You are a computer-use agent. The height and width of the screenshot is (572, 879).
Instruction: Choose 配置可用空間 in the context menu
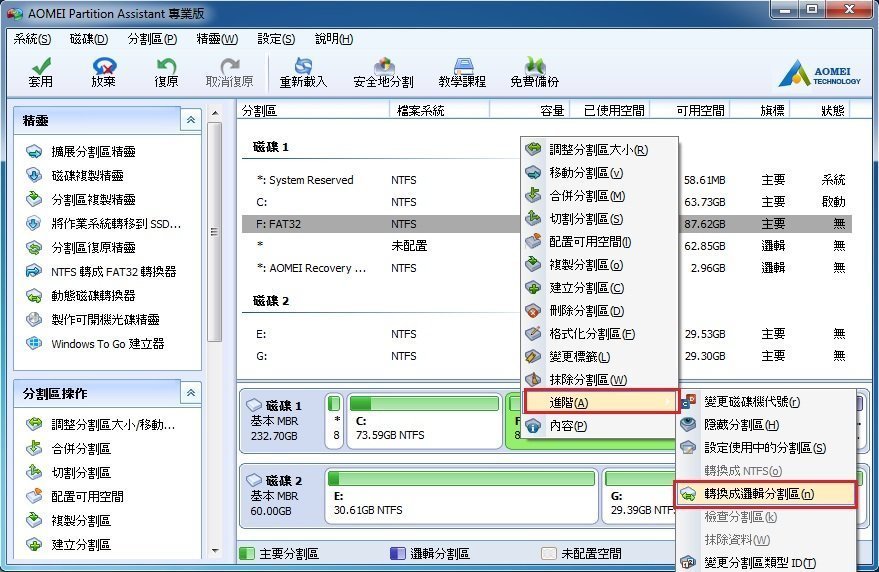click(599, 242)
